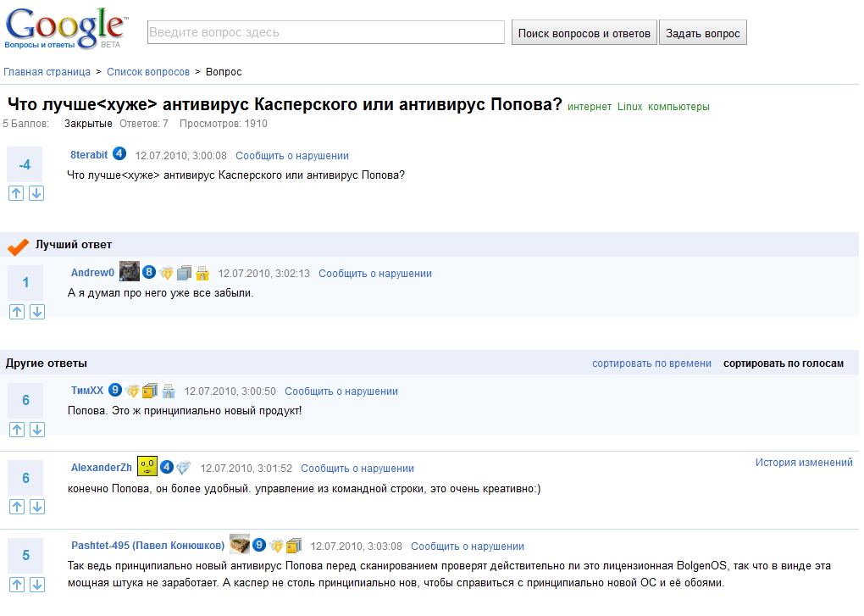Go to 'Главная страница' breadcrumb

click(47, 72)
